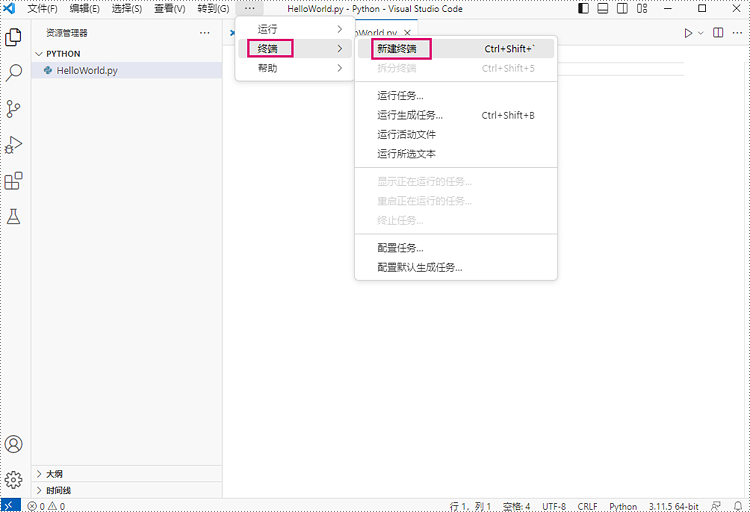Toggle the primary sidebar layout icon

pos(583,9)
